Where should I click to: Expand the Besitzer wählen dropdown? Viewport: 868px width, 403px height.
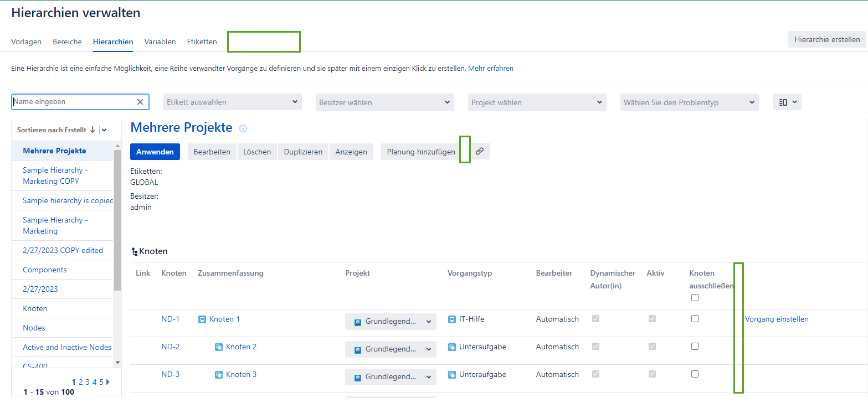tap(385, 102)
